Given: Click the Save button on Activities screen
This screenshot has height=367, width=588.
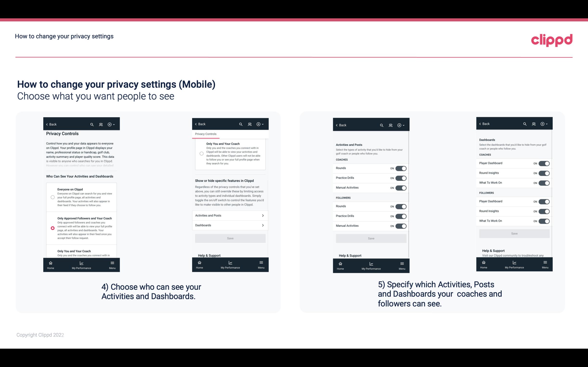Looking at the screenshot, I should (x=371, y=238).
